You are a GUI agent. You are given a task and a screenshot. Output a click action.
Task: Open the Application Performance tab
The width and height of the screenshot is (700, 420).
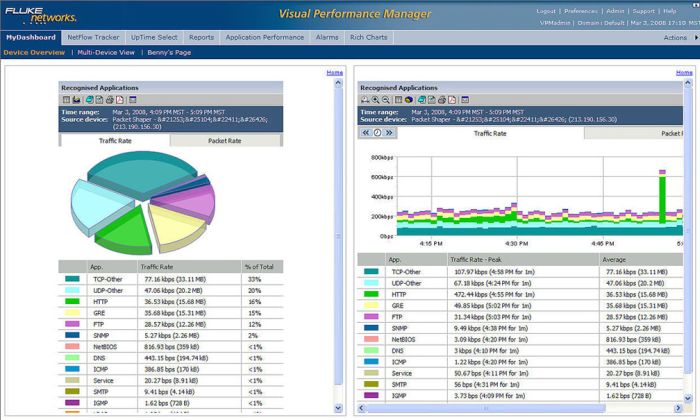(264, 37)
